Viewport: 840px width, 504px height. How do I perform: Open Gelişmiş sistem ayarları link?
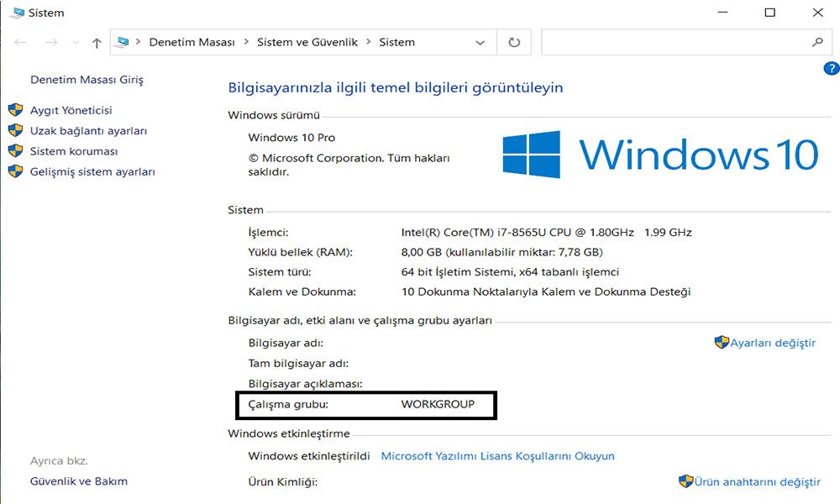[92, 172]
